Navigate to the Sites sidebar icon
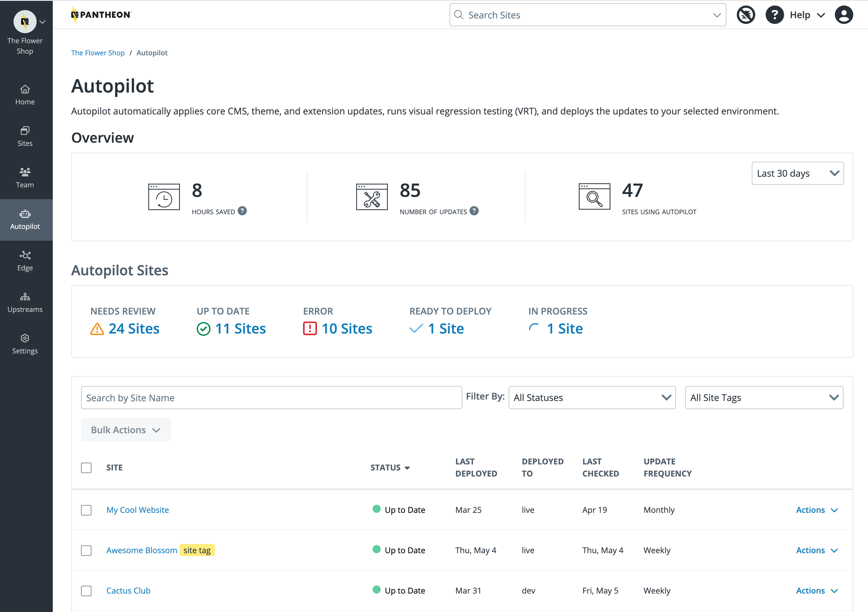This screenshot has width=868, height=612. point(25,136)
